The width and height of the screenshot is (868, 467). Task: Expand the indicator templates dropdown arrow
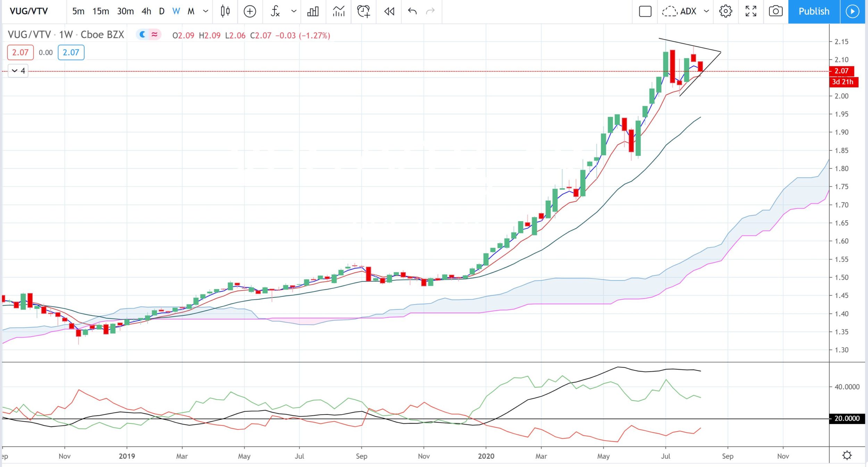point(294,11)
